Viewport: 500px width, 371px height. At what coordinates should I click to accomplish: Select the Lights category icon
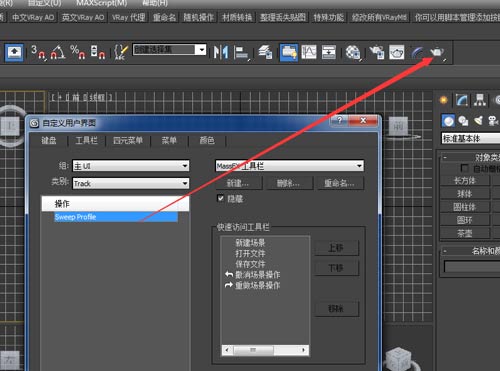(x=478, y=121)
